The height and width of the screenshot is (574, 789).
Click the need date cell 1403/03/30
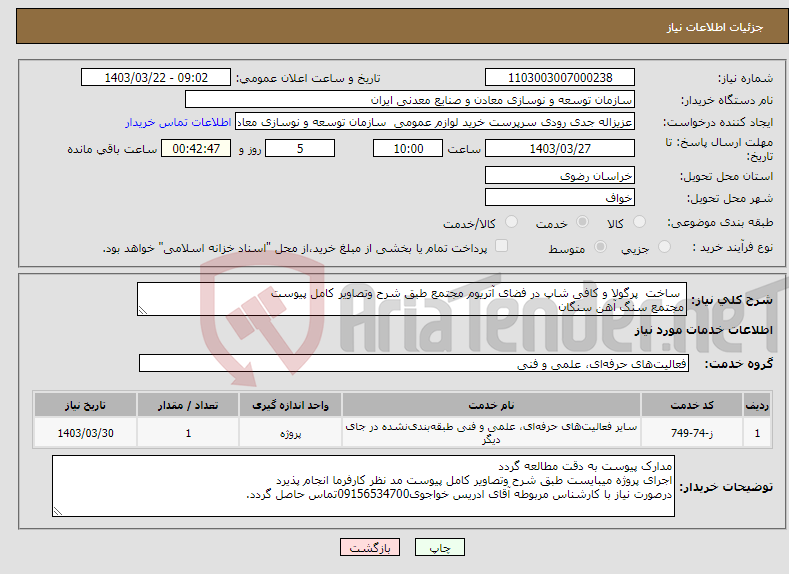pos(86,433)
